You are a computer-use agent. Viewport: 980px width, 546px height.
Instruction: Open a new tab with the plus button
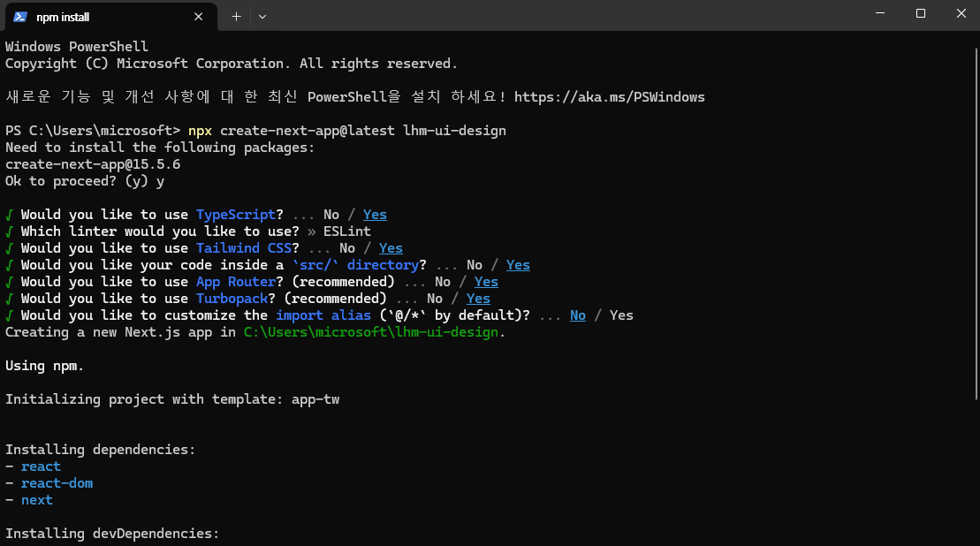(x=236, y=16)
